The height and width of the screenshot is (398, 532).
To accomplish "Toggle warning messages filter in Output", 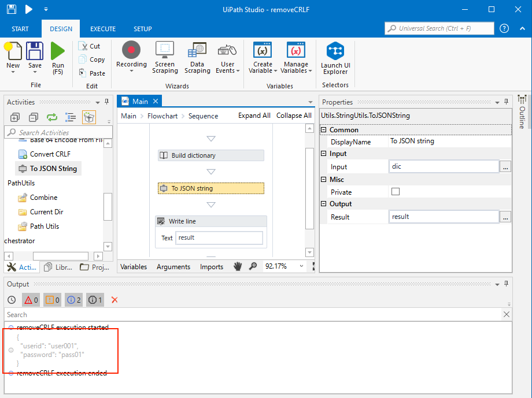I will (52, 300).
